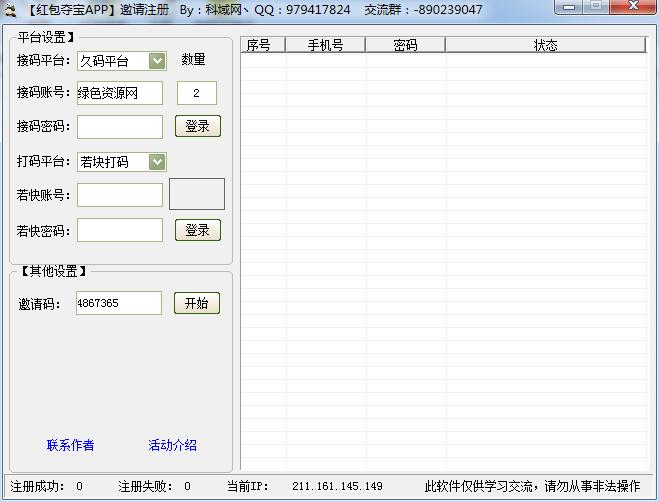The height and width of the screenshot is (502, 659).
Task: Click the 数量 label
Action: 193,59
